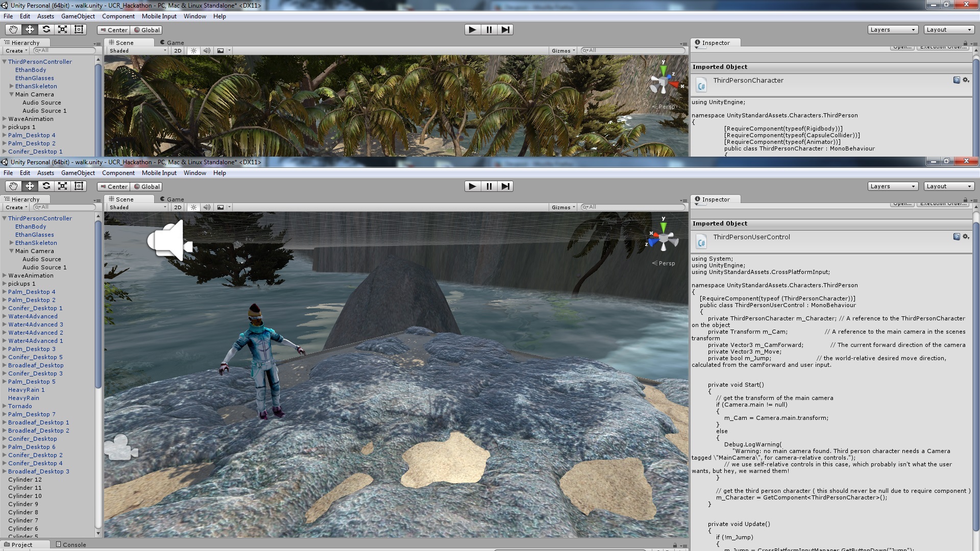Select the Rotate tool in lower Unity toolbar
This screenshot has width=980, height=551.
click(46, 186)
